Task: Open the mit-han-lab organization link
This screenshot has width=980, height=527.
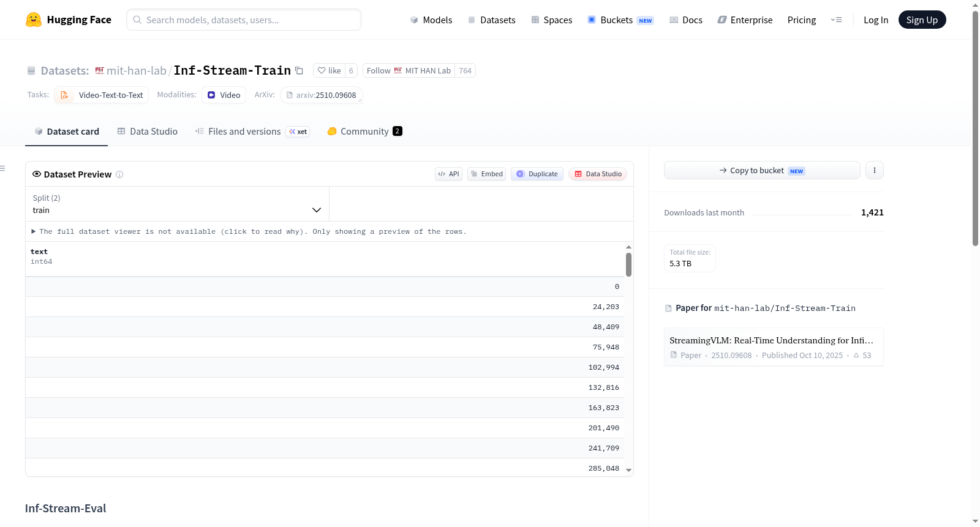Action: pyautogui.click(x=136, y=70)
